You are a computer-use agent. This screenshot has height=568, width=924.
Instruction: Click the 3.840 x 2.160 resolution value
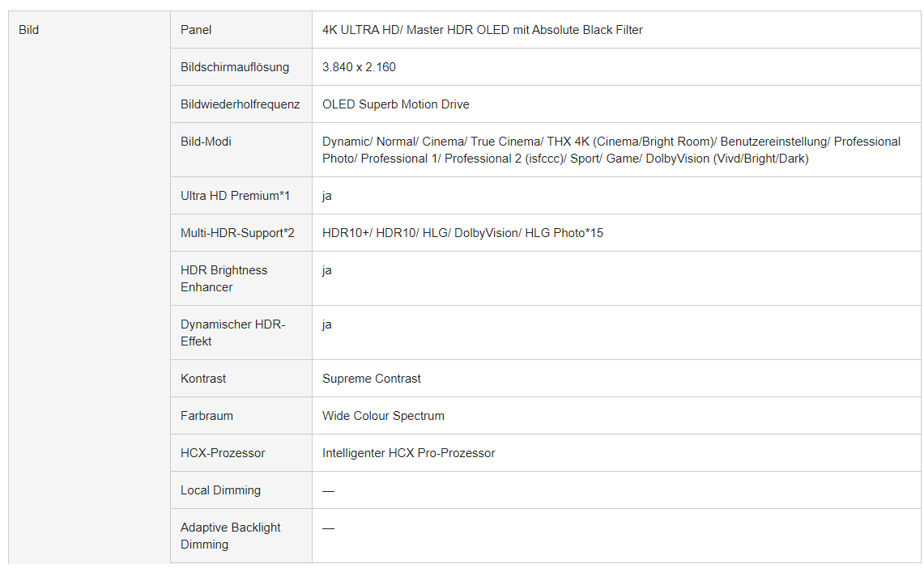(x=359, y=67)
